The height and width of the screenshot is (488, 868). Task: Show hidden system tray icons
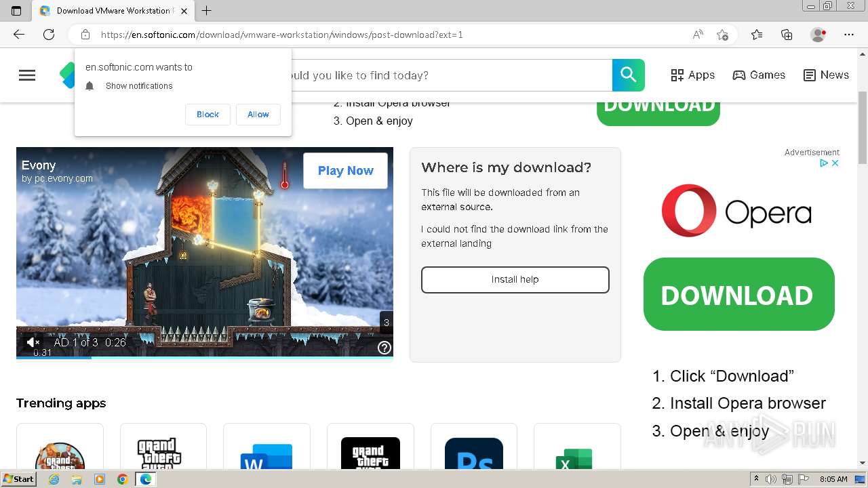click(756, 479)
